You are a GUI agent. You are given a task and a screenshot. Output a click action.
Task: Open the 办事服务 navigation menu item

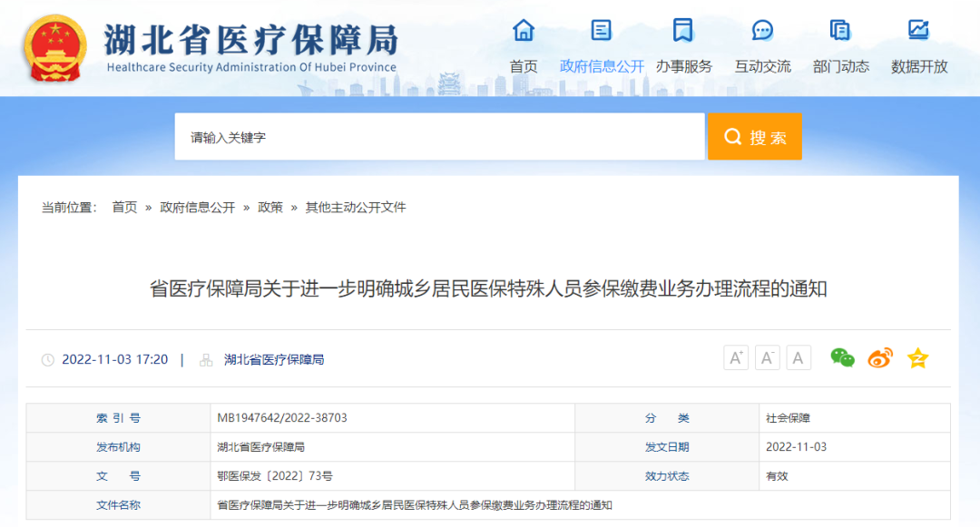(684, 66)
